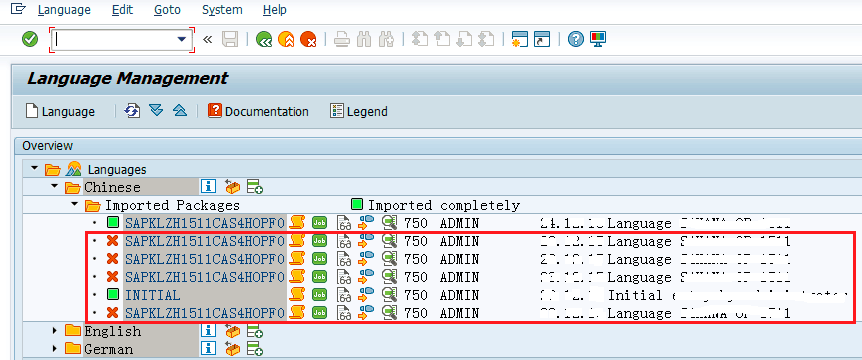Click the greyed-out Save diskette icon
The image size is (862, 360).
tap(230, 40)
